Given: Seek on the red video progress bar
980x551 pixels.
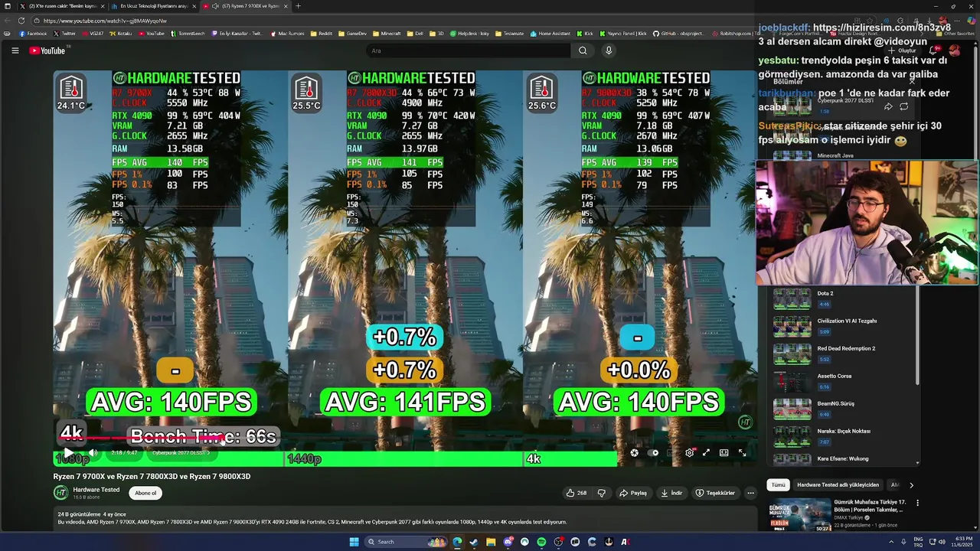Looking at the screenshot, I should [x=404, y=439].
